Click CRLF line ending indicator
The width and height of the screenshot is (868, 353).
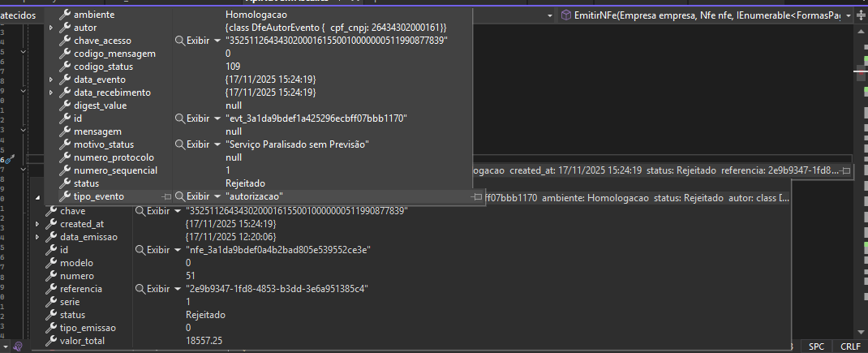click(849, 347)
